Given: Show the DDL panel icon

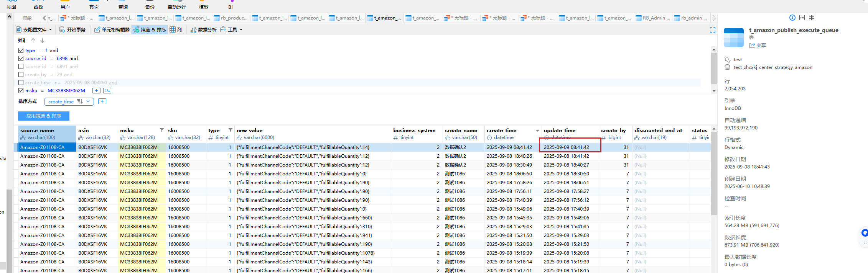Looking at the screenshot, I should (x=802, y=18).
